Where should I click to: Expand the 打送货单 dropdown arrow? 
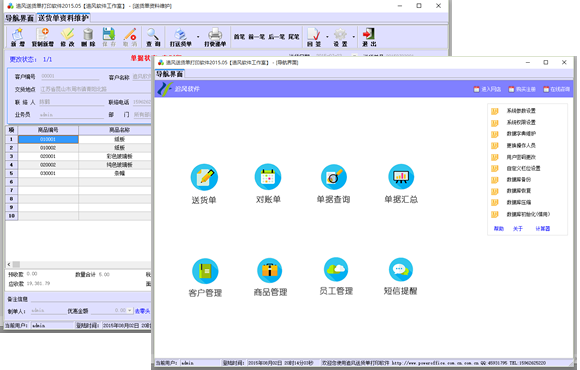click(x=198, y=37)
